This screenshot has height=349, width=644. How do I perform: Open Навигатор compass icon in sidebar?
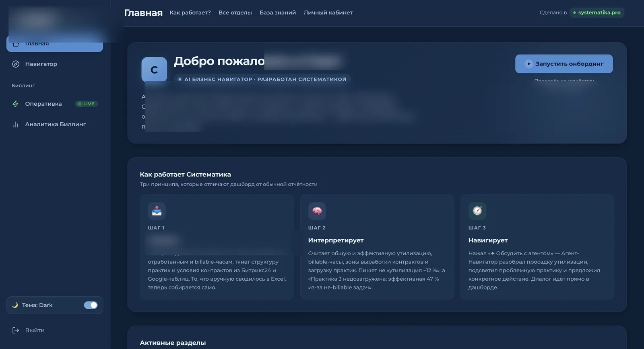tap(16, 64)
